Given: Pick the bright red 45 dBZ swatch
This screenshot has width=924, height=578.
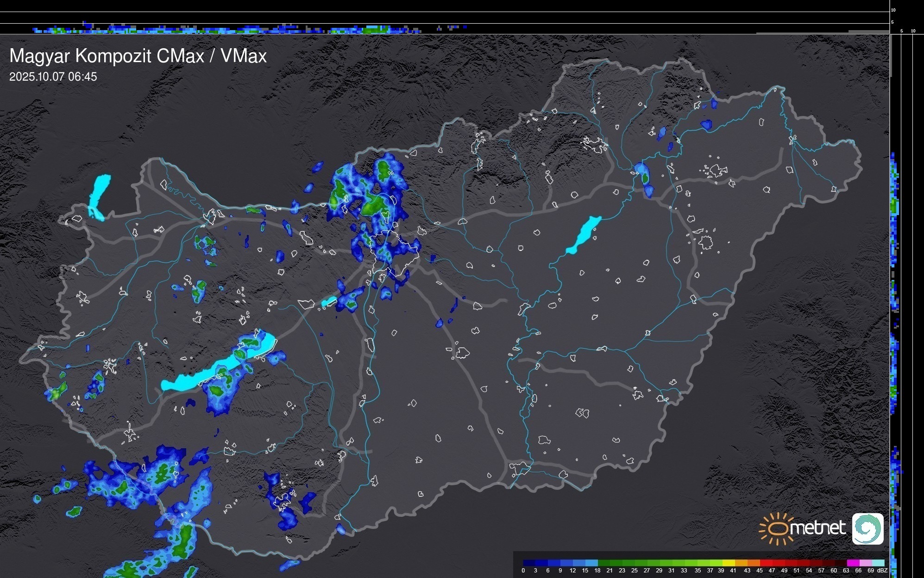Looking at the screenshot, I should click(x=767, y=563).
